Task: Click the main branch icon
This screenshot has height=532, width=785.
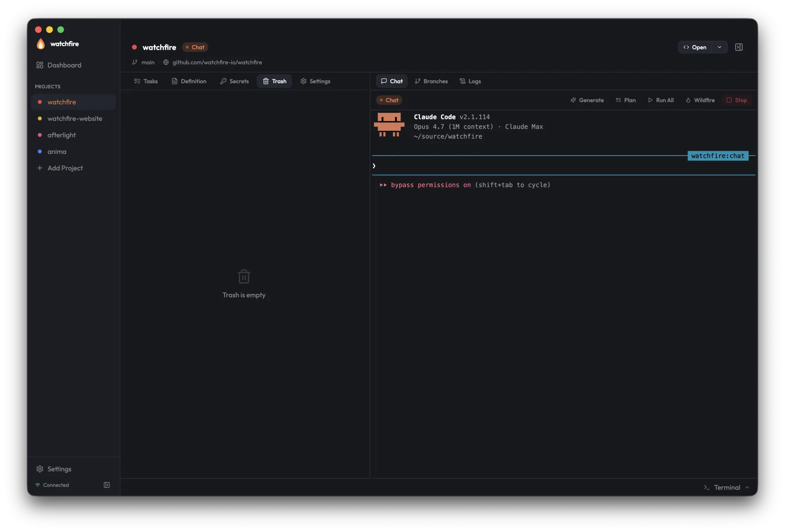Action: coord(135,62)
